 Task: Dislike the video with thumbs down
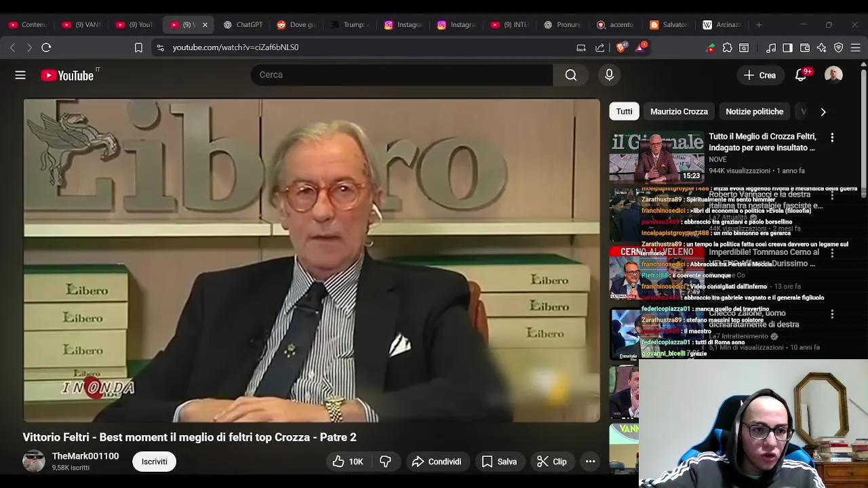pos(385,462)
